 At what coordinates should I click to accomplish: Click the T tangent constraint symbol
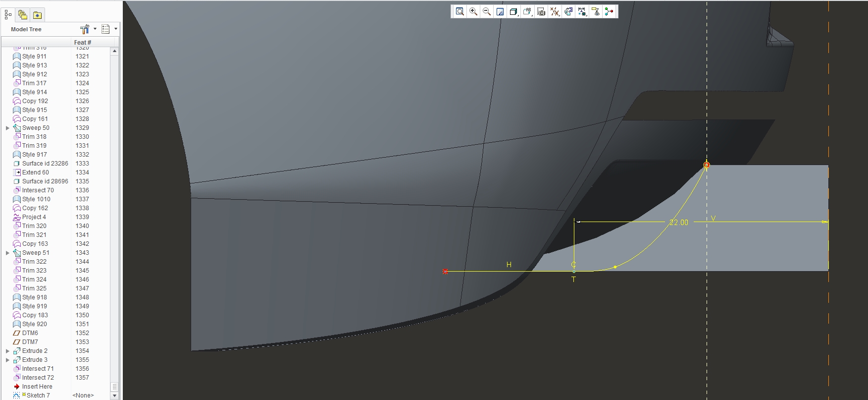pyautogui.click(x=573, y=280)
